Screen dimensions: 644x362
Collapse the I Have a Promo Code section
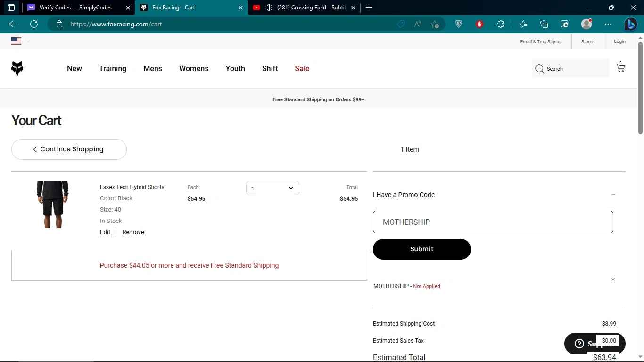point(613,195)
